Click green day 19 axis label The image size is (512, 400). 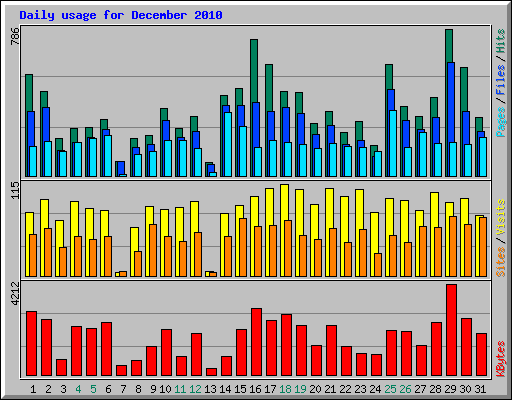[300, 389]
